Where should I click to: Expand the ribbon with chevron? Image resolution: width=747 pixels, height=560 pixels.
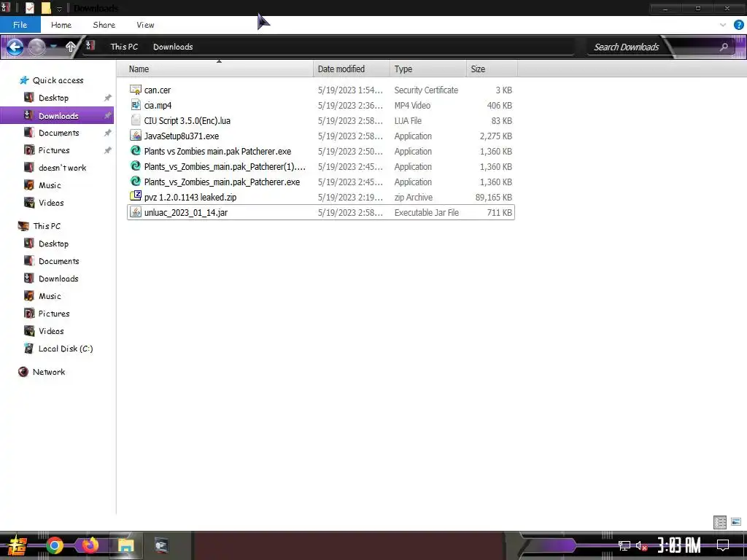(723, 25)
